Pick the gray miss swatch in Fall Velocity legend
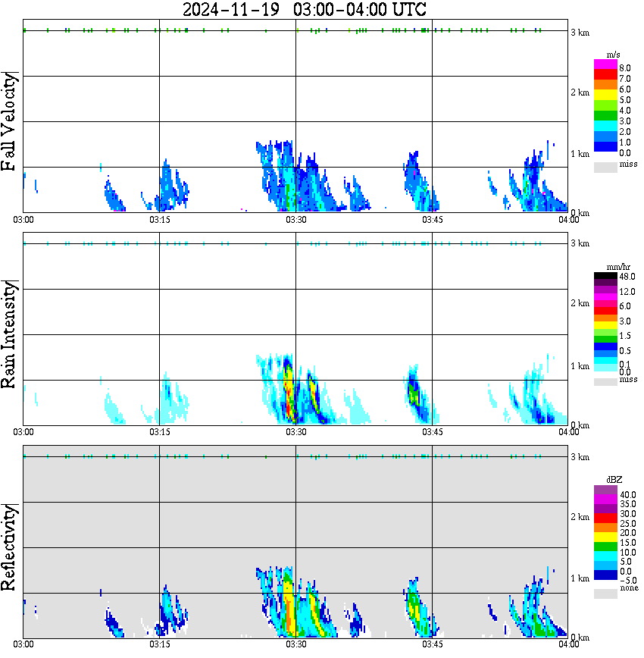This screenshot has width=644, height=658. 605,167
